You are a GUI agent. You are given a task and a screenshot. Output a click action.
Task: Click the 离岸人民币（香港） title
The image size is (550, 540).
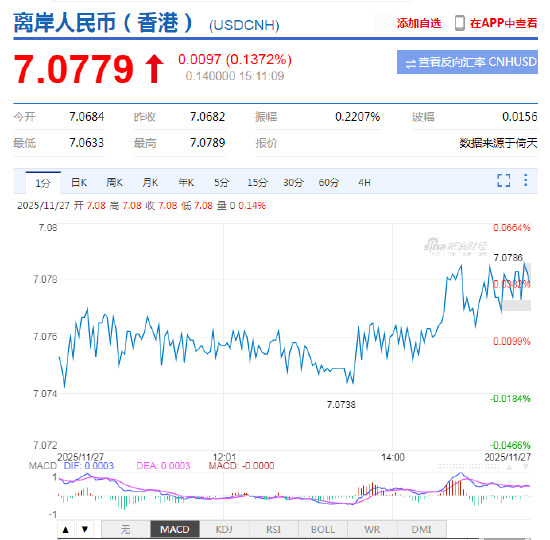tap(103, 23)
